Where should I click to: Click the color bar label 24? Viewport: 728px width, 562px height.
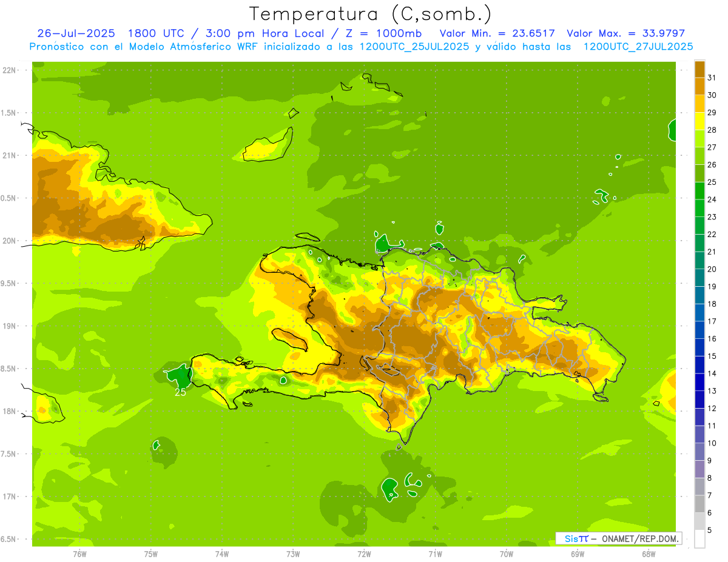[x=712, y=199]
